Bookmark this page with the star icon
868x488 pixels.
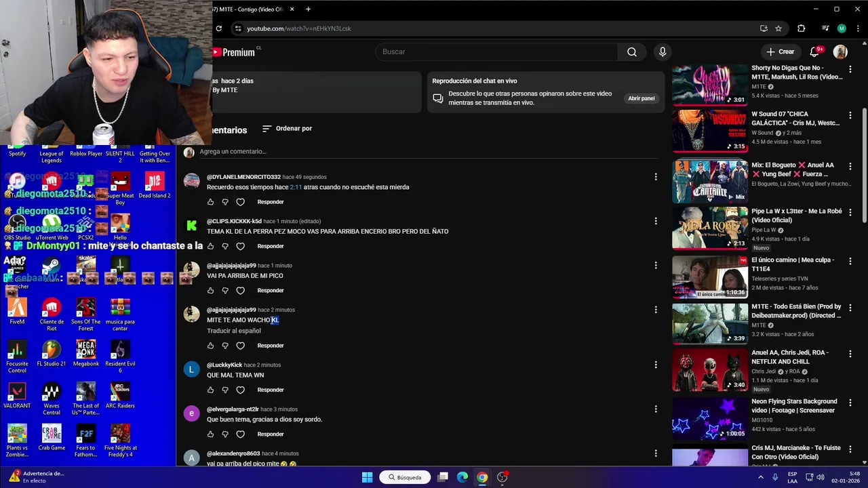pos(778,28)
